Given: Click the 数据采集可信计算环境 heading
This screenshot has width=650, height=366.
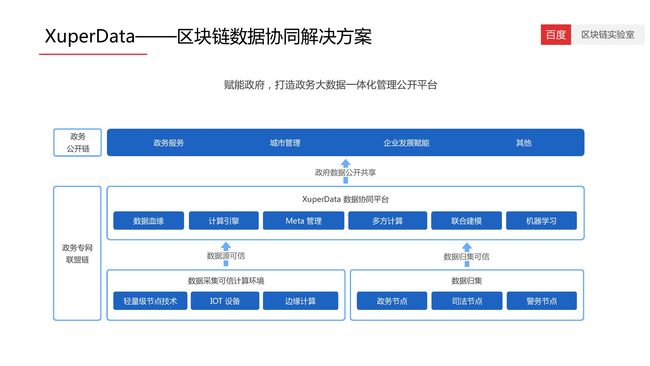Looking at the screenshot, I should 226,281.
